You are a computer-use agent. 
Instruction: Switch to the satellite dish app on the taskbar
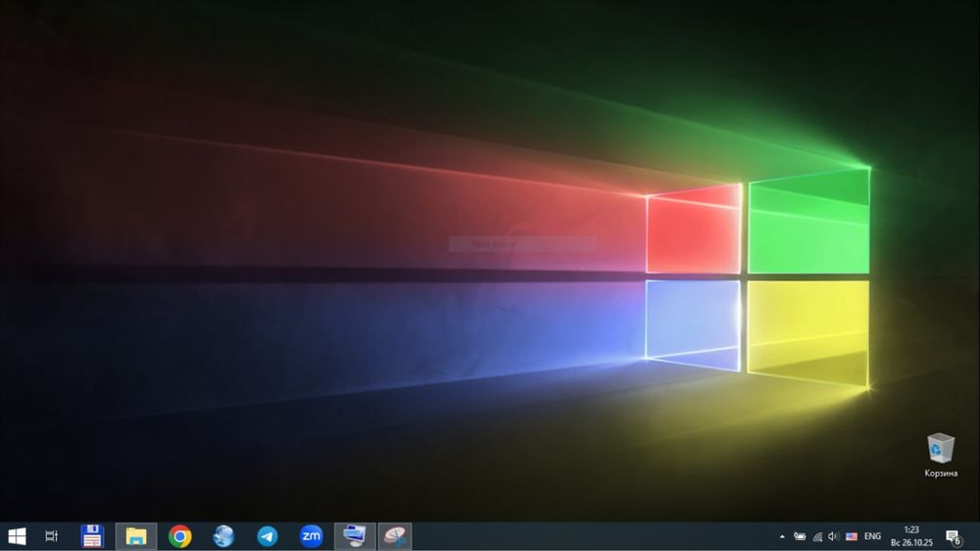coord(395,536)
